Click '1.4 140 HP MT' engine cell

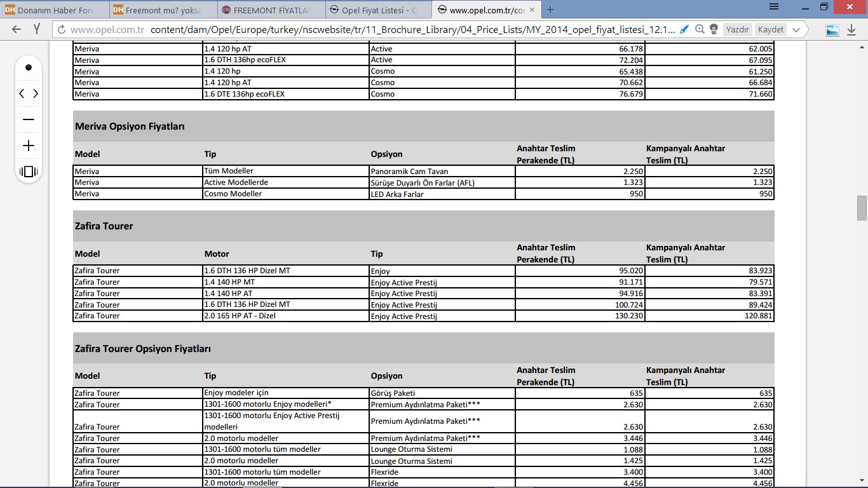coord(285,282)
